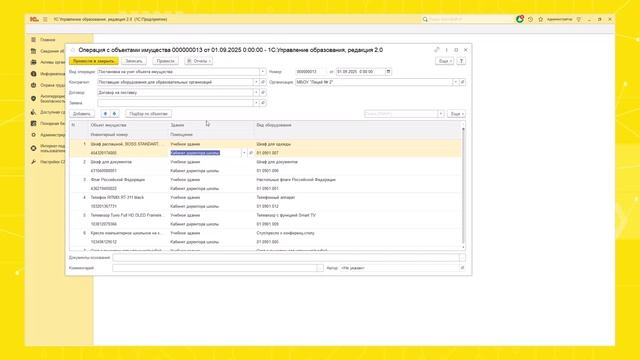Click into the Номер field
This screenshot has height=360, width=640.
coord(311,71)
